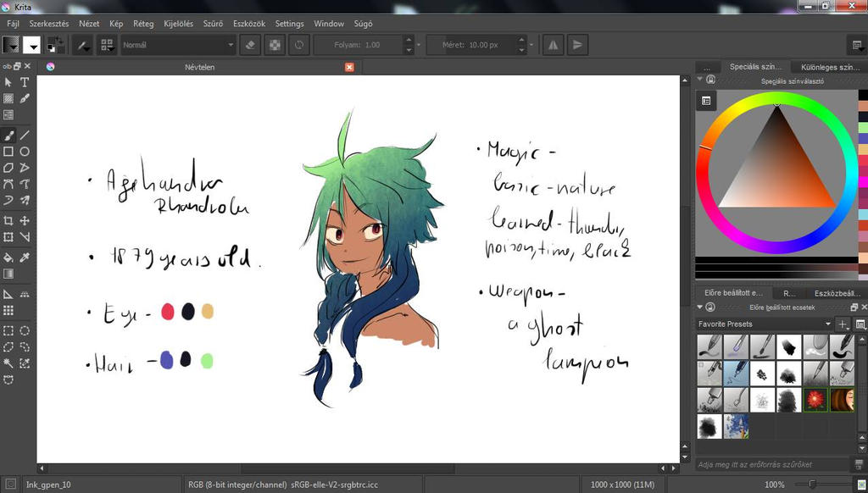Screen dimensions: 868x493
Task: Open the Réteg menu
Action: tap(143, 24)
